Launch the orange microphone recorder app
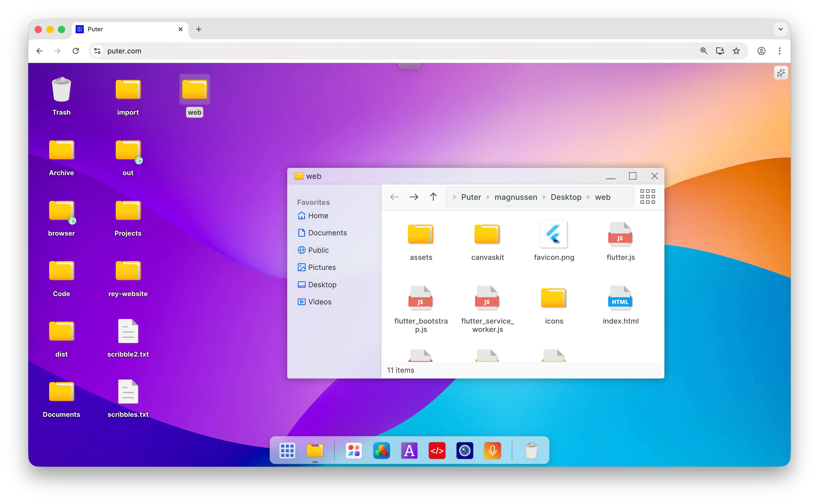This screenshot has height=504, width=819. [492, 451]
